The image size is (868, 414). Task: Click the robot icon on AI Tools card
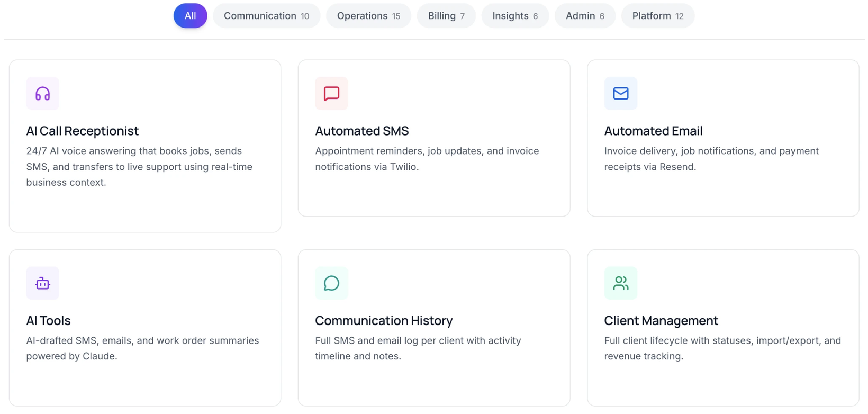click(x=43, y=283)
